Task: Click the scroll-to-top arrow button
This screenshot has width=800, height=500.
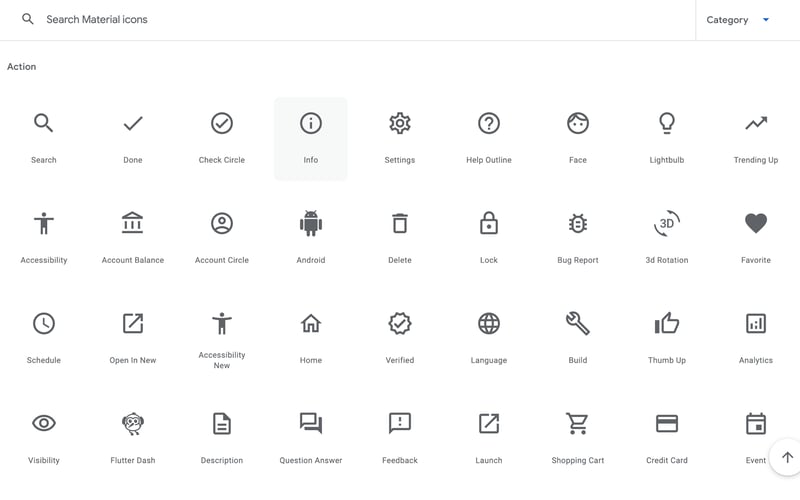Action: [x=787, y=457]
